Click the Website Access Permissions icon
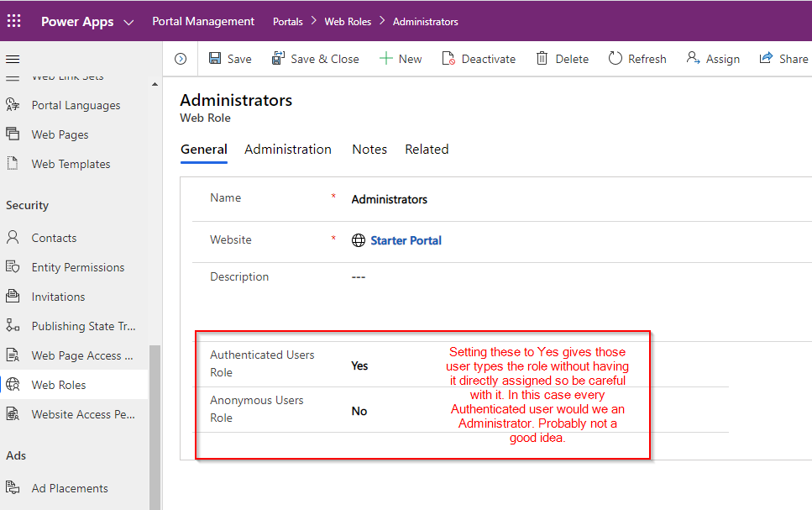The image size is (812, 510). 13,413
